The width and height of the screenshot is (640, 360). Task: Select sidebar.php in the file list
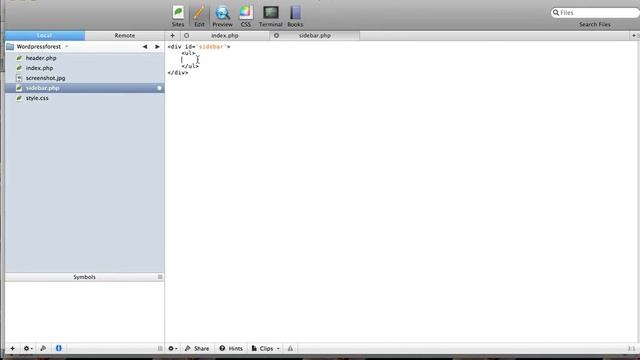click(x=85, y=88)
